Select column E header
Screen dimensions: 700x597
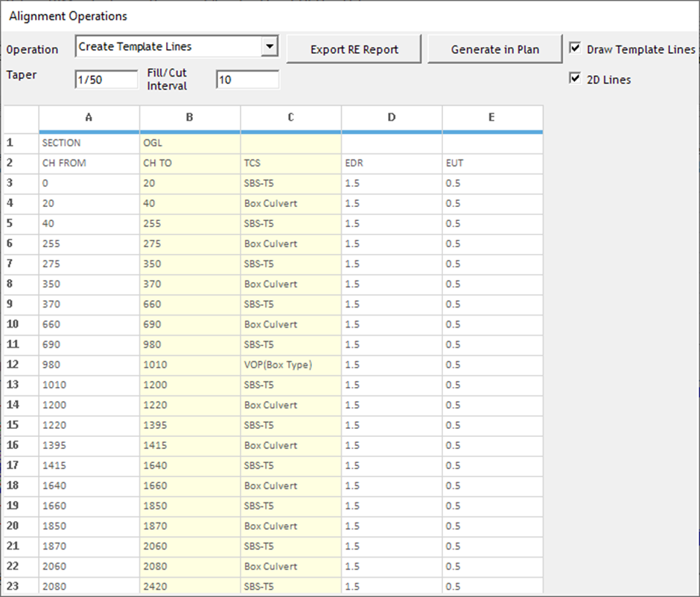click(x=492, y=118)
